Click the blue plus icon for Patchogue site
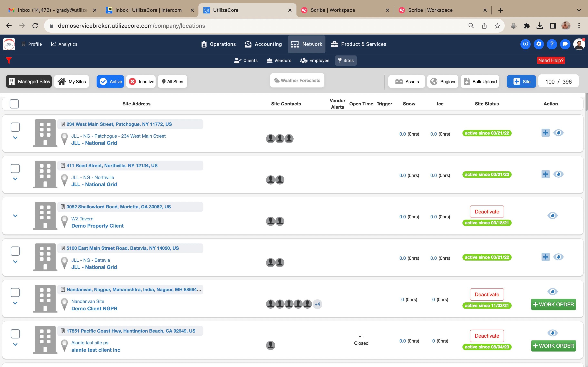 pos(545,133)
